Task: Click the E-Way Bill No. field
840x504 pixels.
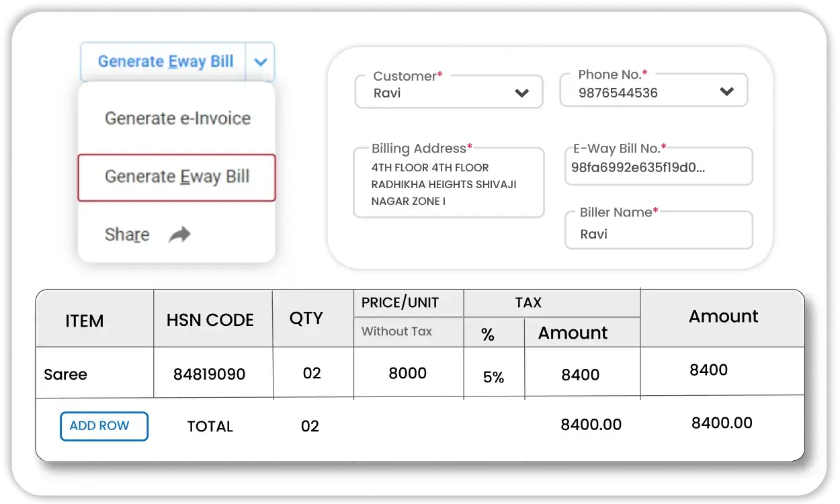Action: pos(658,167)
